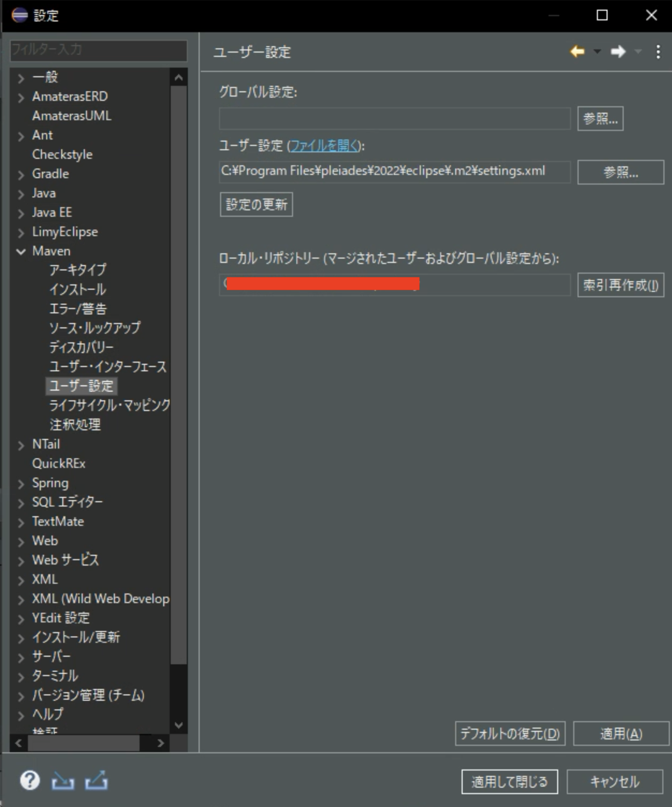Image resolution: width=672 pixels, height=807 pixels.
Task: Open help via the question mark icon
Action: 30,781
